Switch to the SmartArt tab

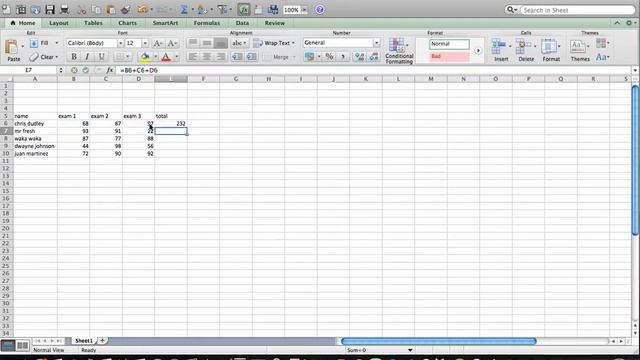[x=165, y=23]
